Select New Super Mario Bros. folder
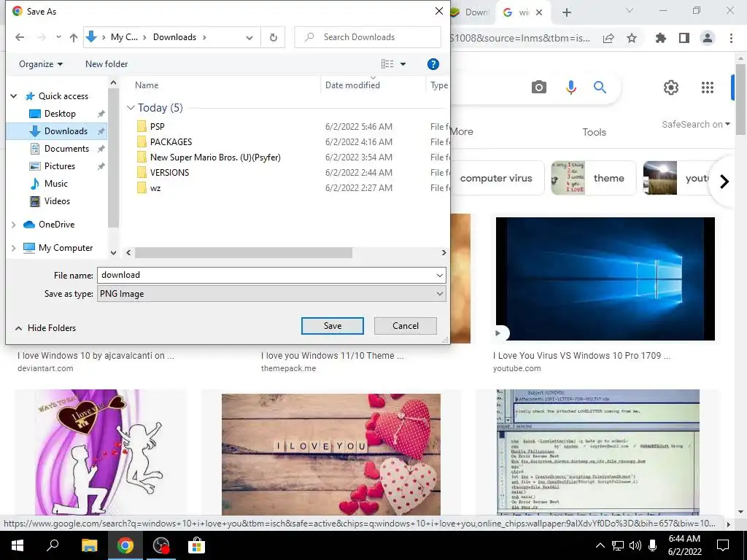Viewport: 747px width, 560px height. point(215,157)
